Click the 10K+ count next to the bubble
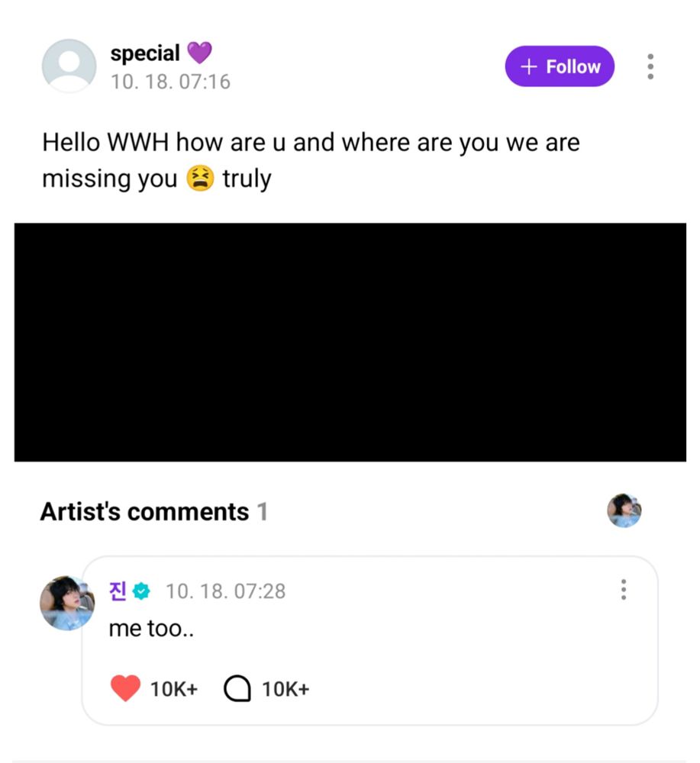 [285, 689]
